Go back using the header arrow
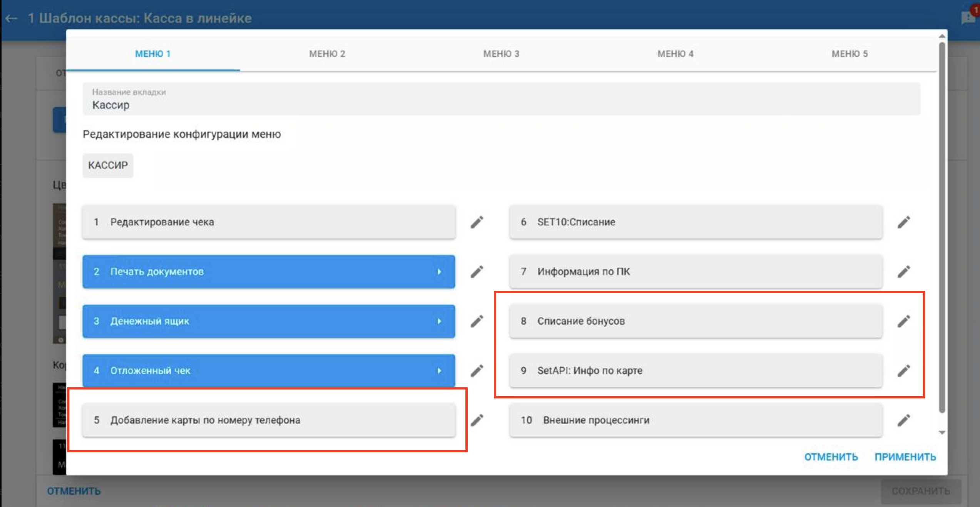Screen dimensions: 980x507 [12, 18]
